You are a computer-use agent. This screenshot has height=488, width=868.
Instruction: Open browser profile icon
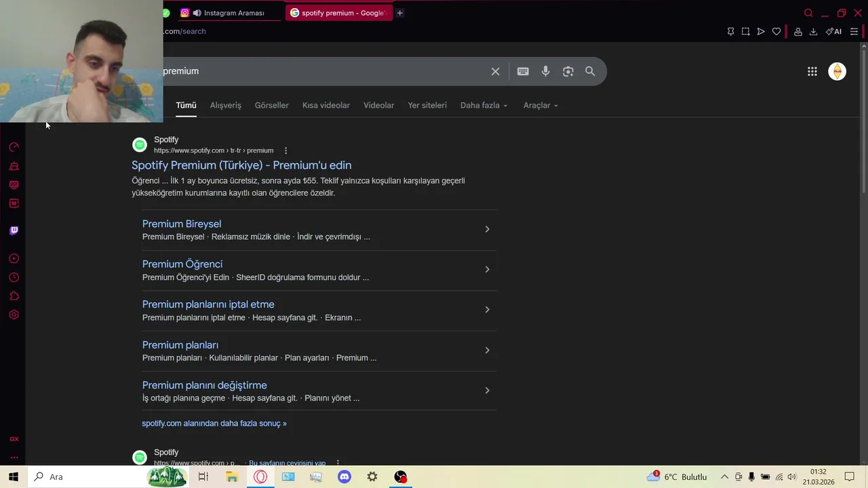pyautogui.click(x=798, y=31)
